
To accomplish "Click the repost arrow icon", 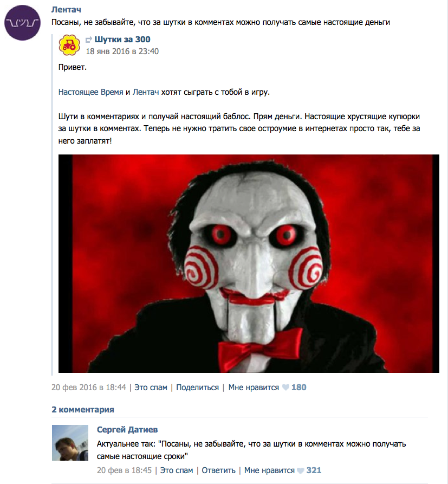I will (x=89, y=40).
